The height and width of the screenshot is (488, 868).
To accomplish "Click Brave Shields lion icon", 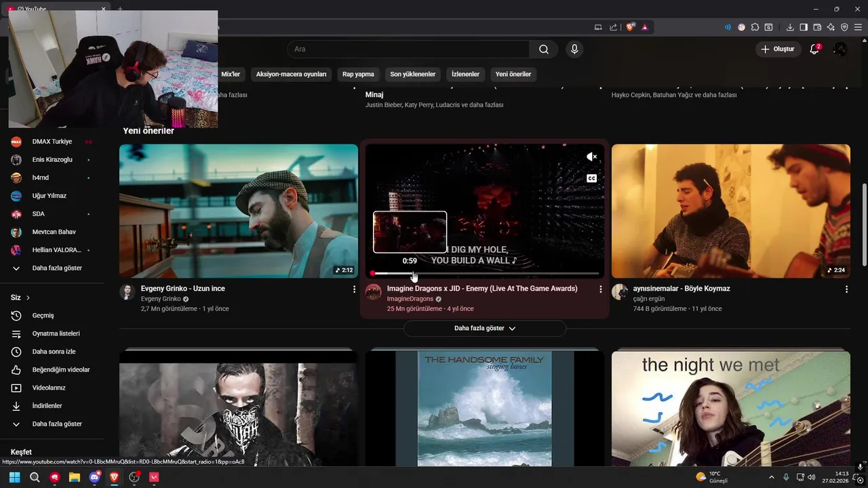I will (631, 27).
